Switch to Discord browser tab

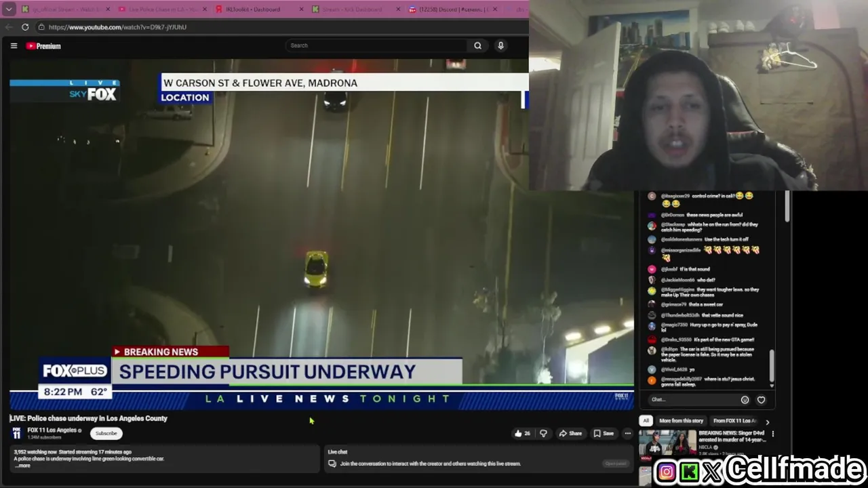pos(453,9)
